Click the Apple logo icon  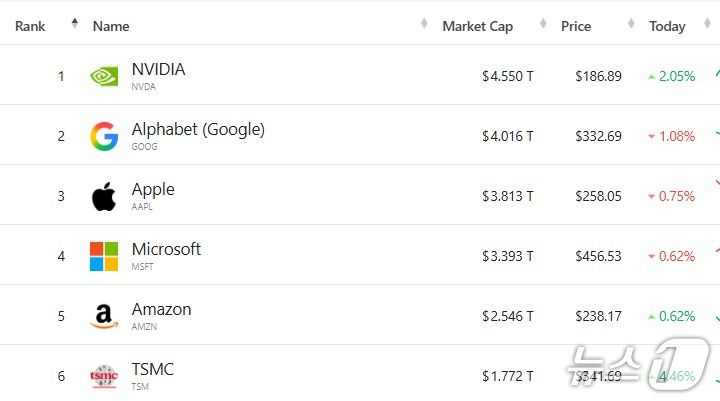pyautogui.click(x=104, y=196)
